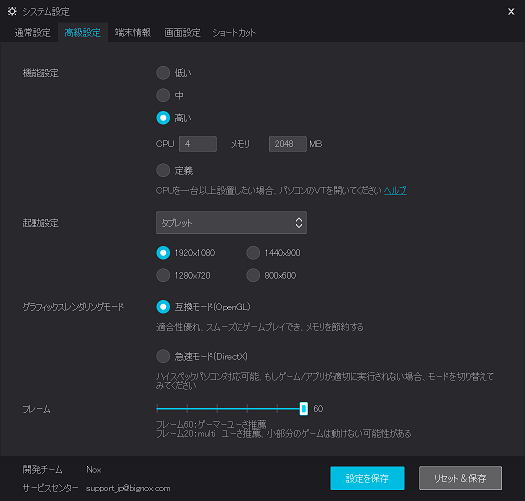Click the frame rate slider handle
Image resolution: width=525 pixels, height=501 pixels.
(304, 409)
